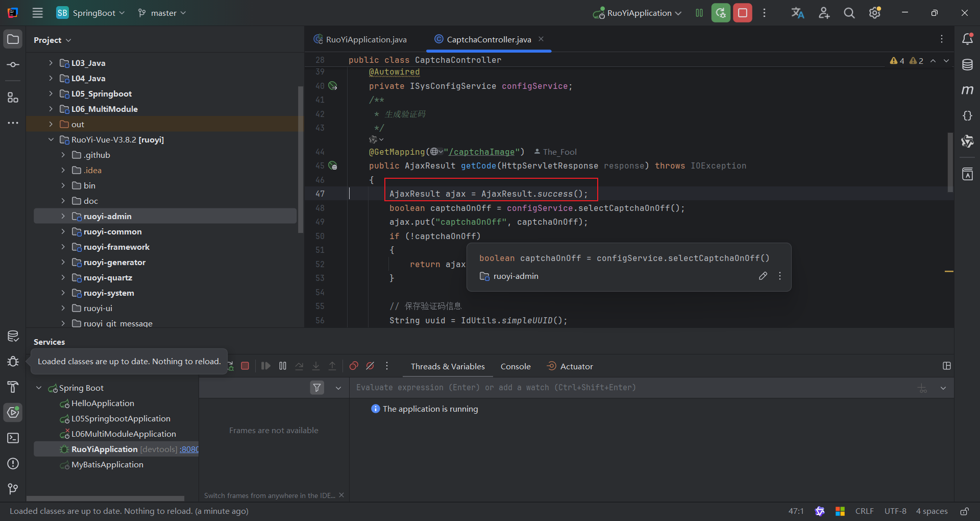Click the edit pencil in the popup

coord(763,276)
